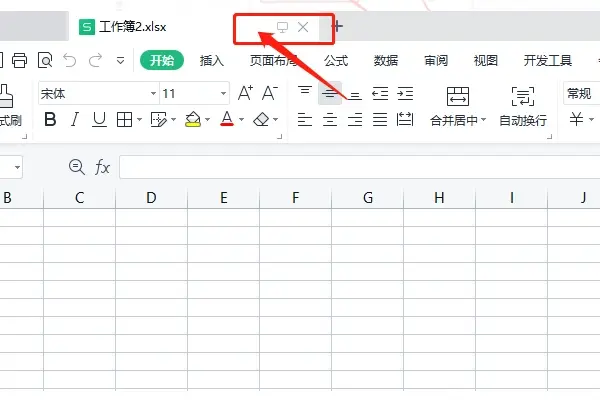Open the 公式 ribbon tab

[336, 61]
